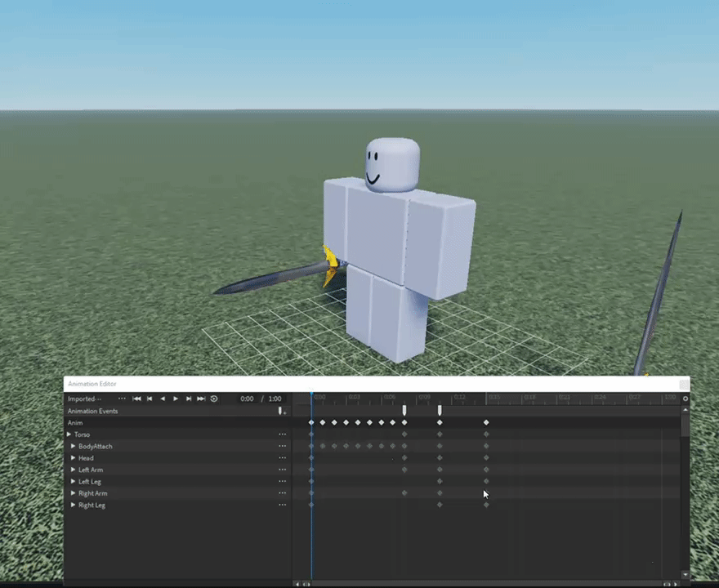Toggle animation looping
This screenshot has width=719, height=588.
pyautogui.click(x=214, y=399)
